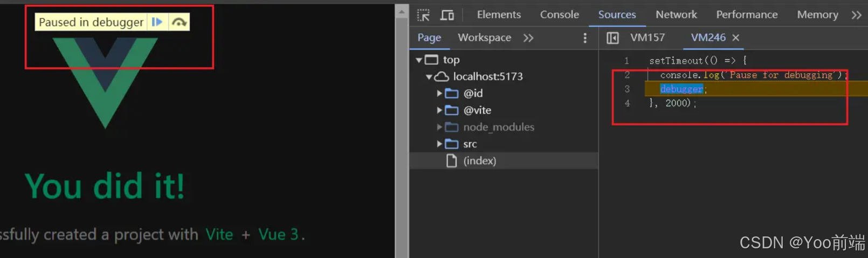Click the localhost:5173 cloud icon

442,76
